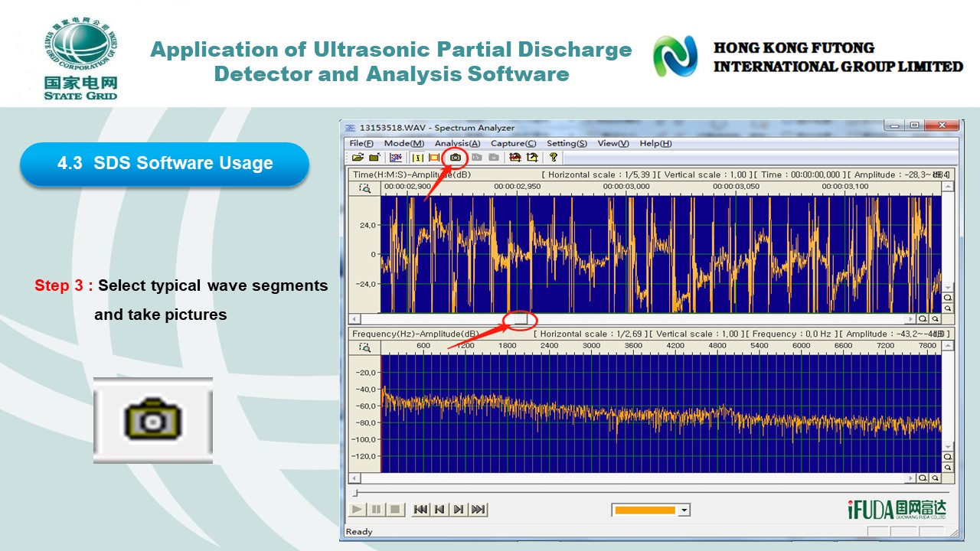Click the magnifier icon in Frequency-Amplitude panel
Screen dimensions: 980x551
(x=365, y=347)
